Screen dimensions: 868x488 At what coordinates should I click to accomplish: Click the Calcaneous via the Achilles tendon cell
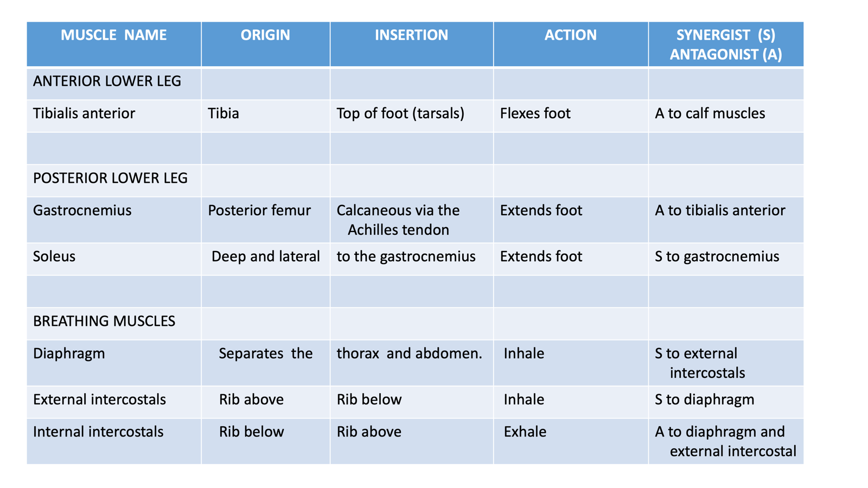[412, 220]
